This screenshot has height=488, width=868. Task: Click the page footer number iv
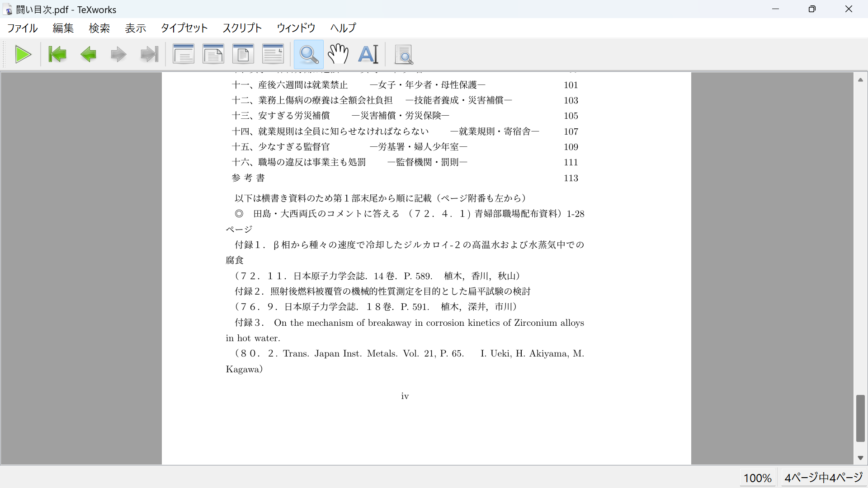coord(405,396)
